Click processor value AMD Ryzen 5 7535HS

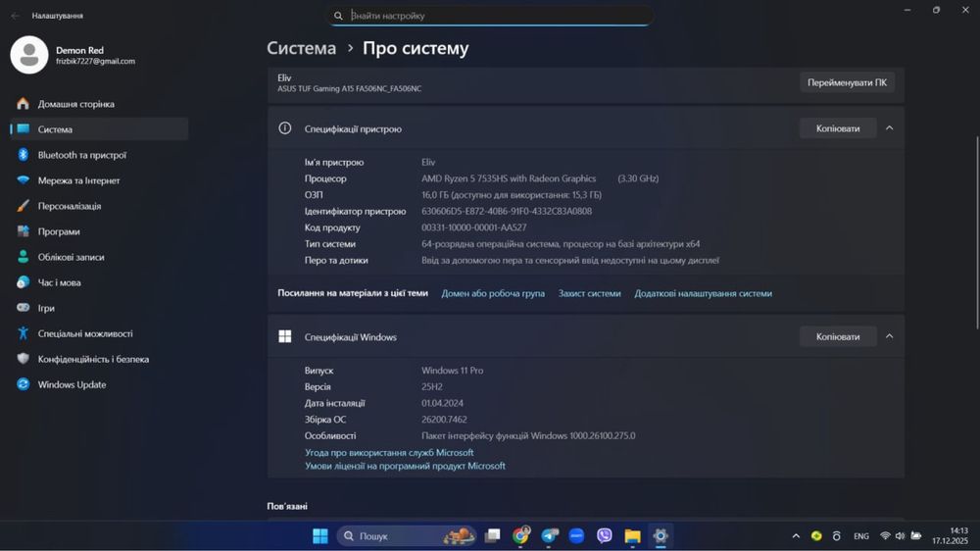(x=508, y=178)
